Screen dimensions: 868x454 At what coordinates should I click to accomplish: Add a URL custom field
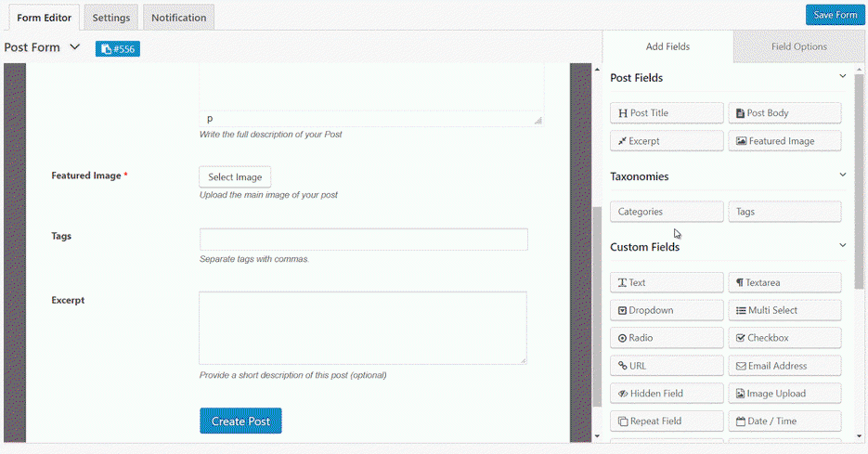(666, 366)
